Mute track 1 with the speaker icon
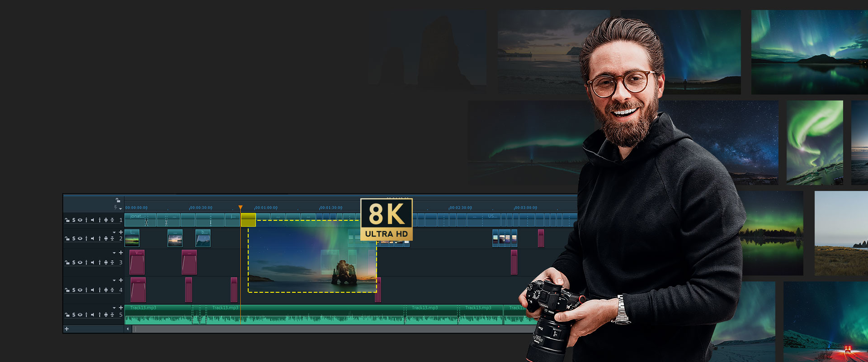868x362 pixels. click(93, 220)
